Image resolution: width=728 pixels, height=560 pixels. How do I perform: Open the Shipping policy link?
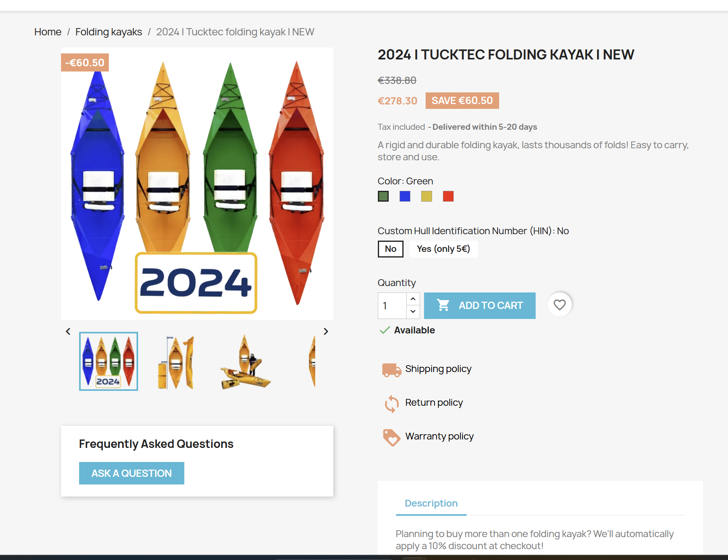point(438,369)
